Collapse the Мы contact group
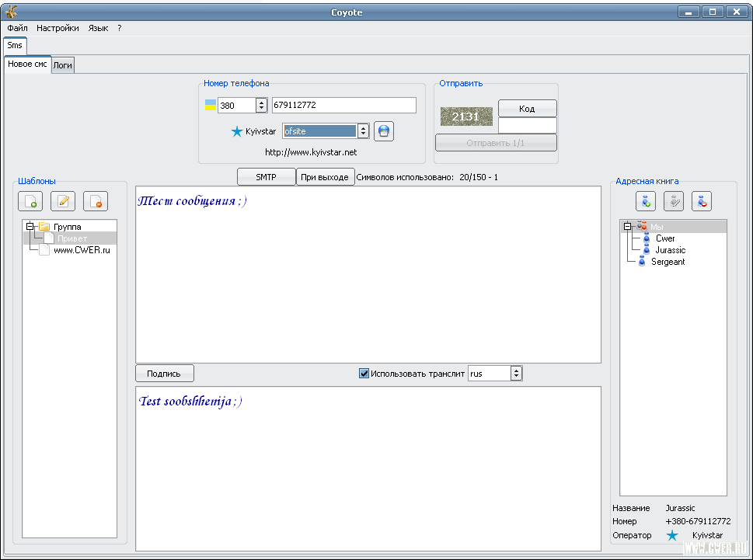The height and width of the screenshot is (560, 753). click(628, 227)
